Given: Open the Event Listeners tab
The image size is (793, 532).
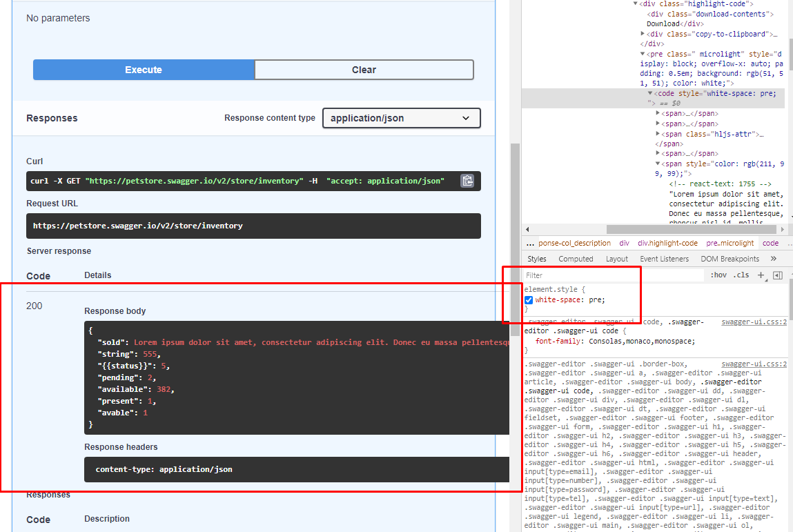Looking at the screenshot, I should click(664, 259).
